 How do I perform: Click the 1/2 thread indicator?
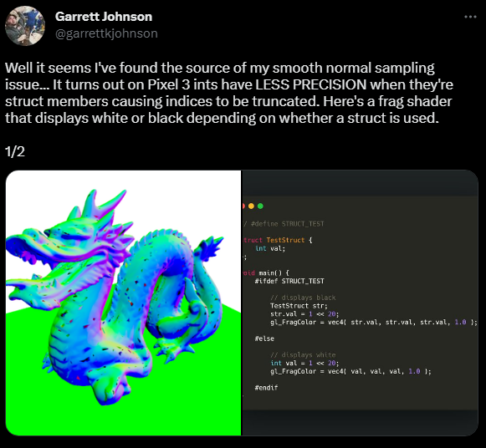(x=15, y=152)
